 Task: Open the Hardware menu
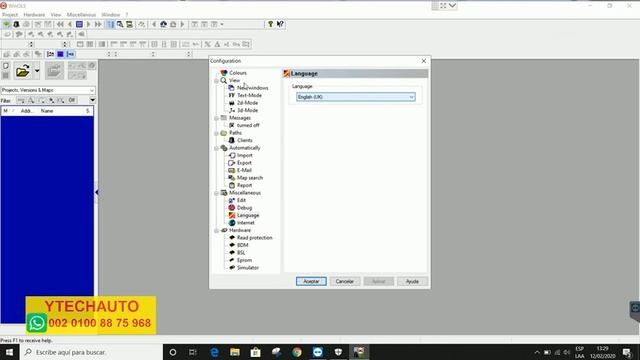pyautogui.click(x=34, y=15)
